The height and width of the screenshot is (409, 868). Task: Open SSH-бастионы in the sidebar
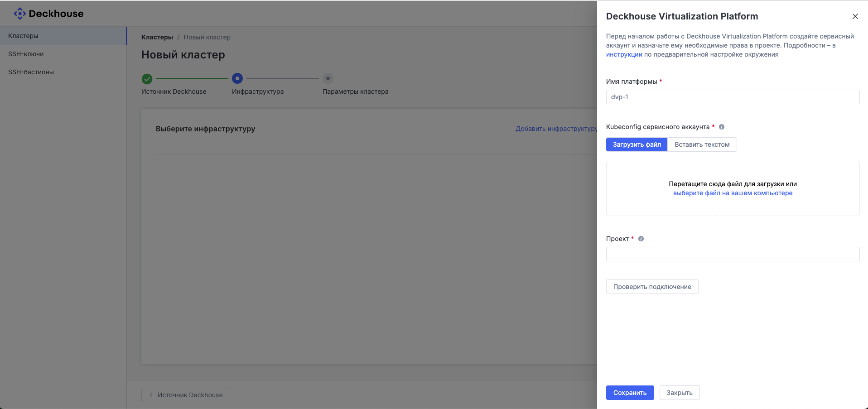[x=63, y=72]
